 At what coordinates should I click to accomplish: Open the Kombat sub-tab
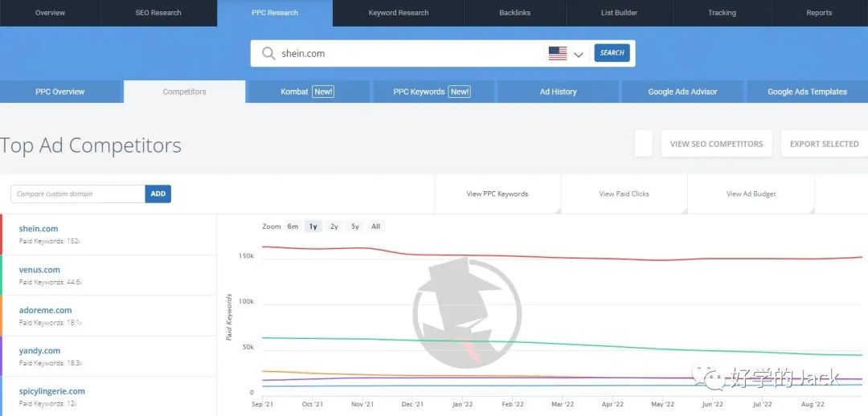click(307, 92)
